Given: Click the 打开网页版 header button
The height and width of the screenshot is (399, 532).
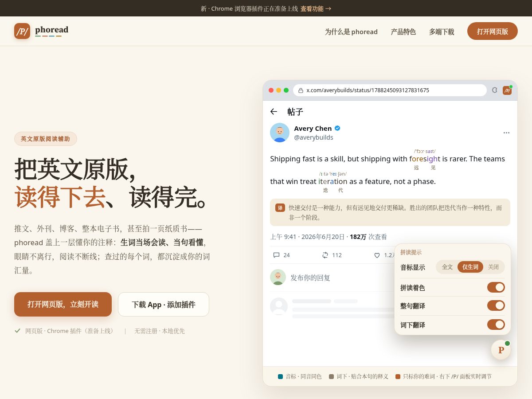Looking at the screenshot, I should click(493, 31).
